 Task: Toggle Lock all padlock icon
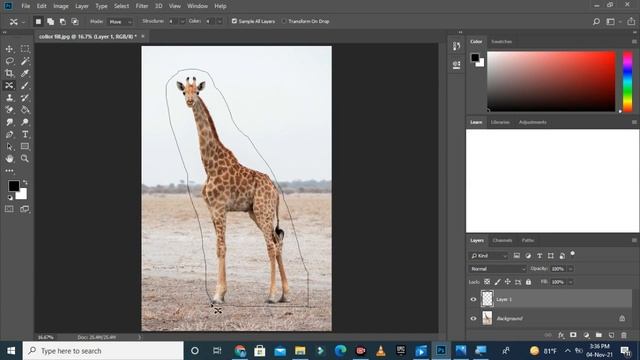[529, 282]
